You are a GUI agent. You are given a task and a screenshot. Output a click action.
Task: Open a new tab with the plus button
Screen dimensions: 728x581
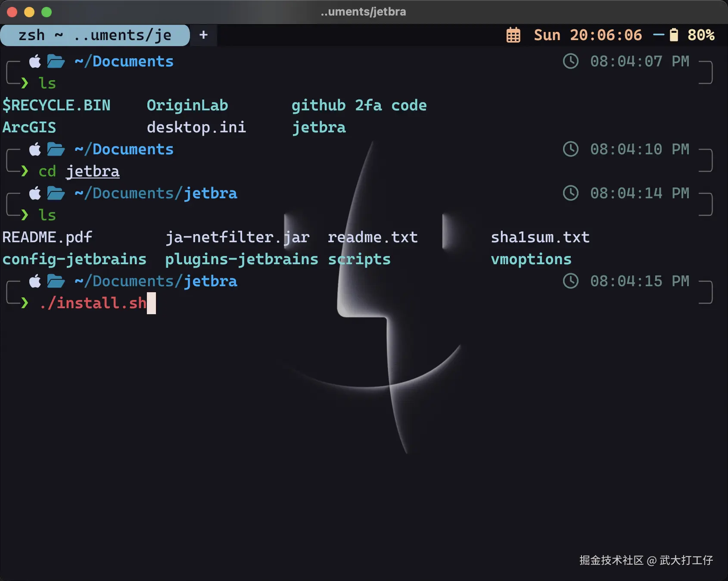click(204, 35)
